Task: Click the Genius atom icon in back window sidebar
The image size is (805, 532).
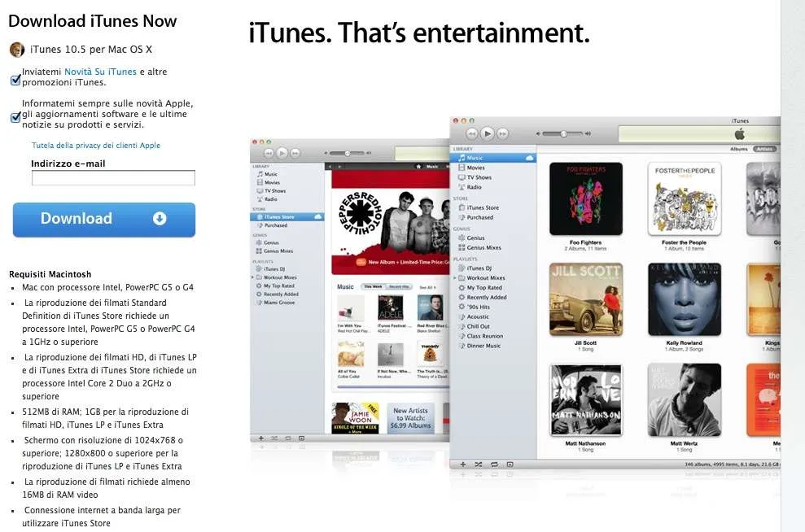Action: pyautogui.click(x=259, y=242)
